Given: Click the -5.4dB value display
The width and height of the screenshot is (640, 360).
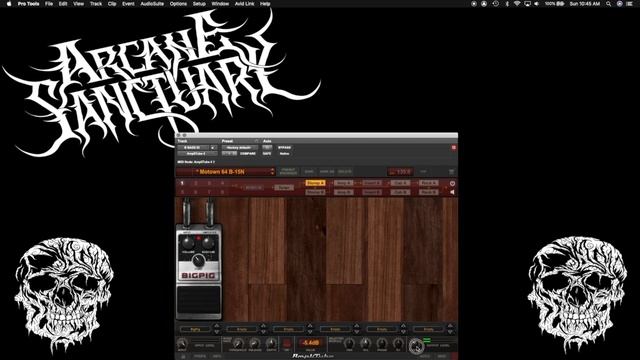Looking at the screenshot, I should pos(310,343).
